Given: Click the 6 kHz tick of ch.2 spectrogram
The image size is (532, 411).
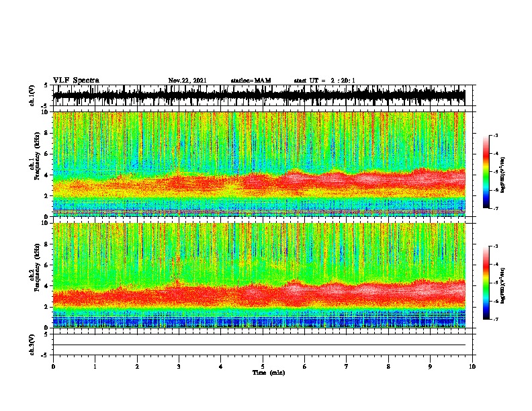Looking at the screenshot, I should click(47, 265).
